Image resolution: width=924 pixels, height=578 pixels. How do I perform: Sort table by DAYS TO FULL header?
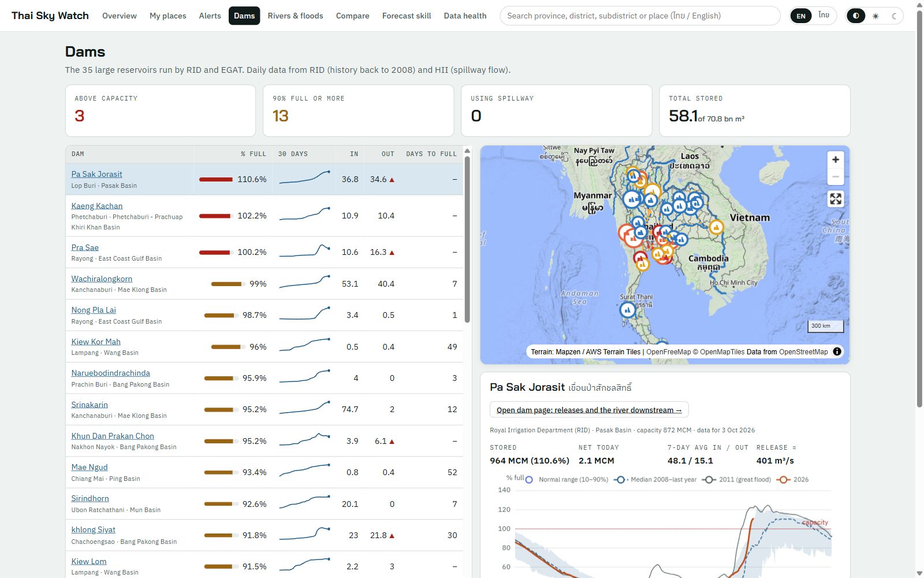431,154
